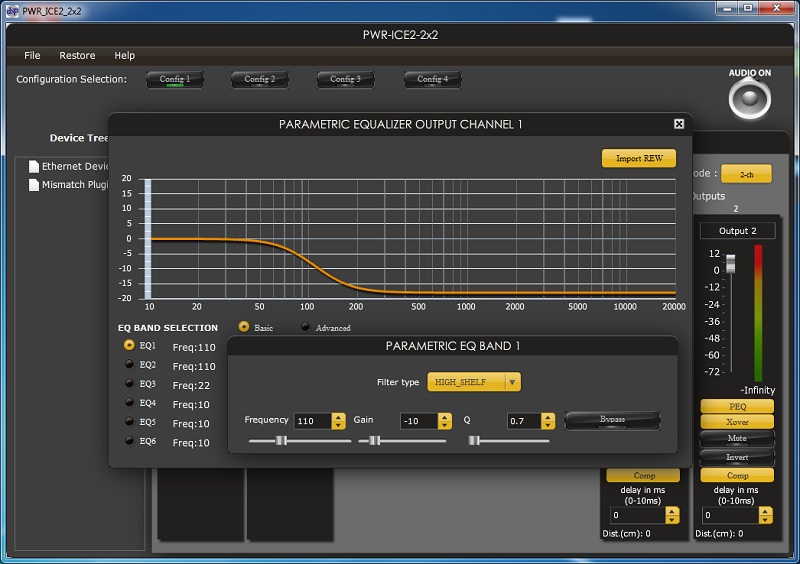Toggle the EQ band Bypass button
800x564 pixels.
pyautogui.click(x=612, y=421)
